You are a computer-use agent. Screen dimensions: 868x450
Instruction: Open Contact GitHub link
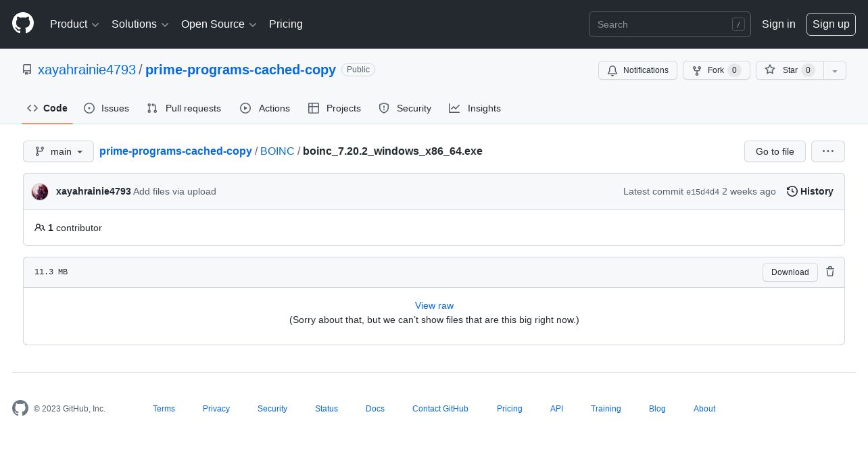tap(440, 409)
